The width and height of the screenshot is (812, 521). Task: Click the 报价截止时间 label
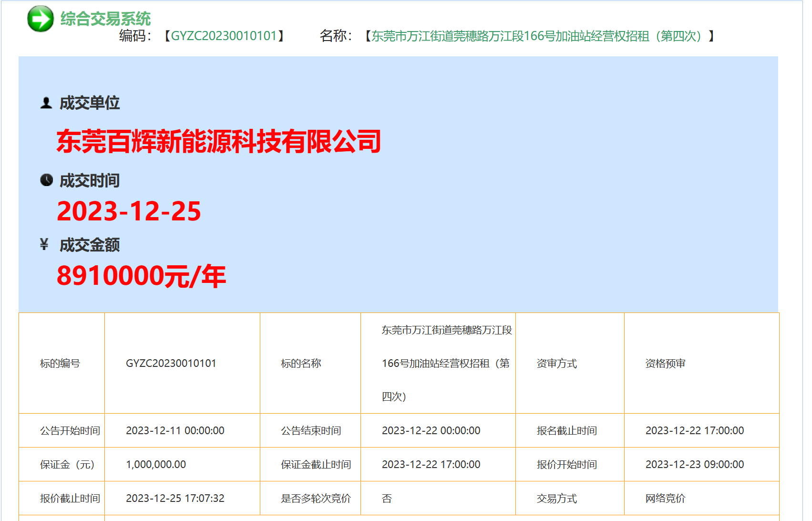pyautogui.click(x=70, y=499)
